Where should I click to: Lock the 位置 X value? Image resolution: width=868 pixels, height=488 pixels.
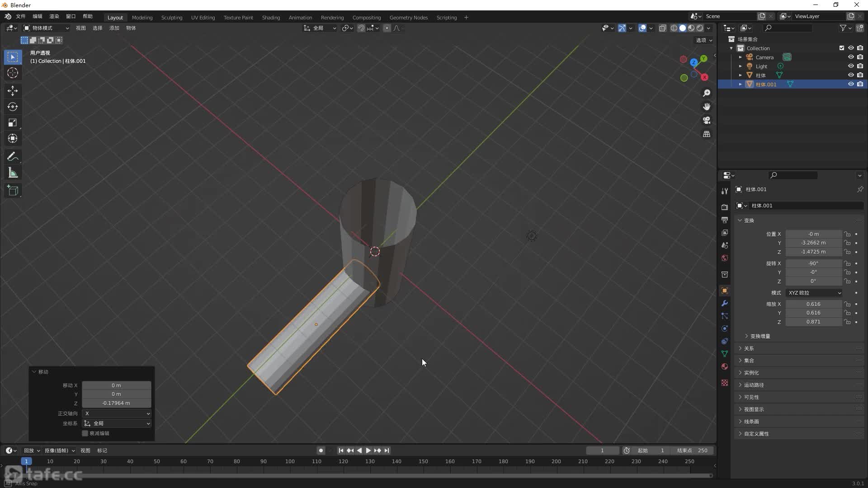848,234
